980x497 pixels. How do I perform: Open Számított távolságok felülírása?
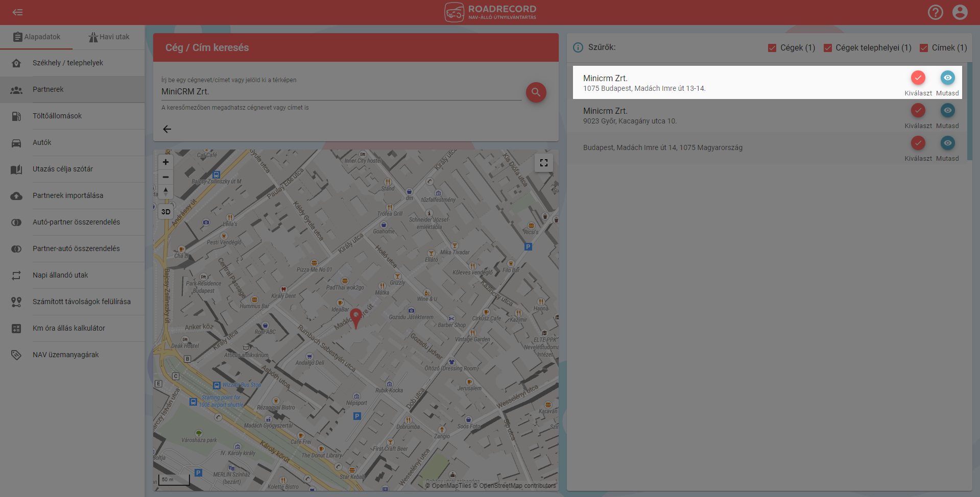(x=73, y=302)
